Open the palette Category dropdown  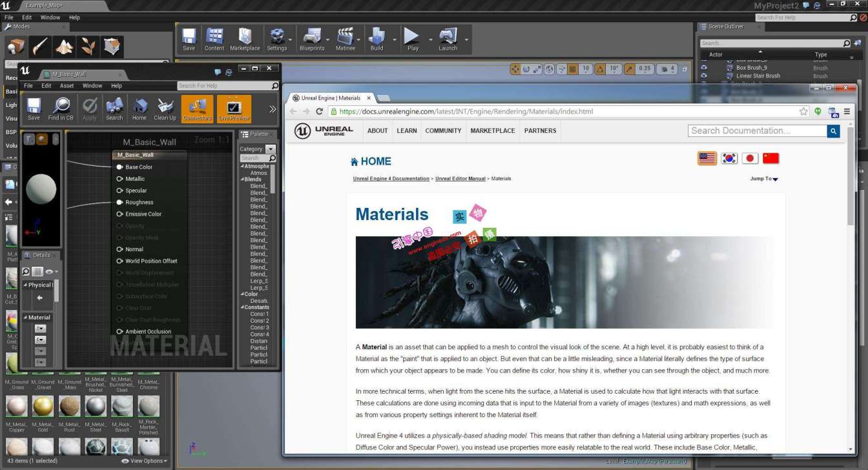click(x=271, y=149)
